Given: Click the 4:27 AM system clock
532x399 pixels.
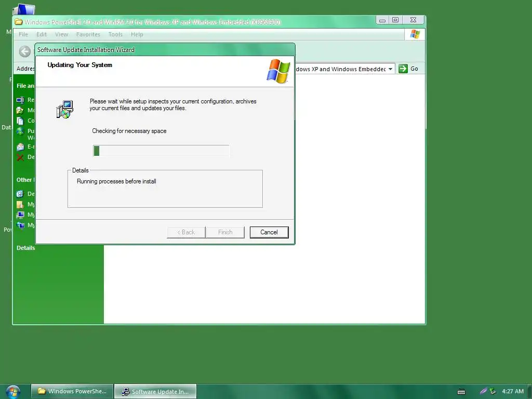Looking at the screenshot, I should 513,391.
